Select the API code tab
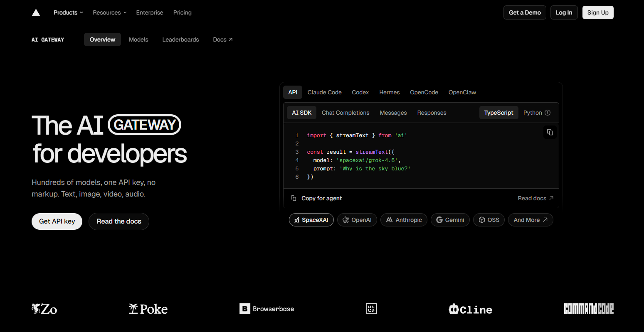 (293, 92)
